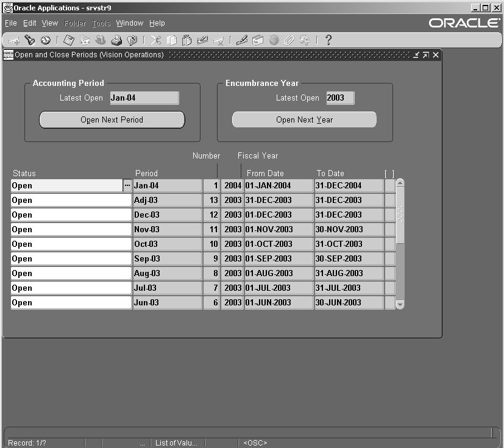504x448 pixels.
Task: Click the Accounting Period Latest Open field
Action: tap(144, 98)
